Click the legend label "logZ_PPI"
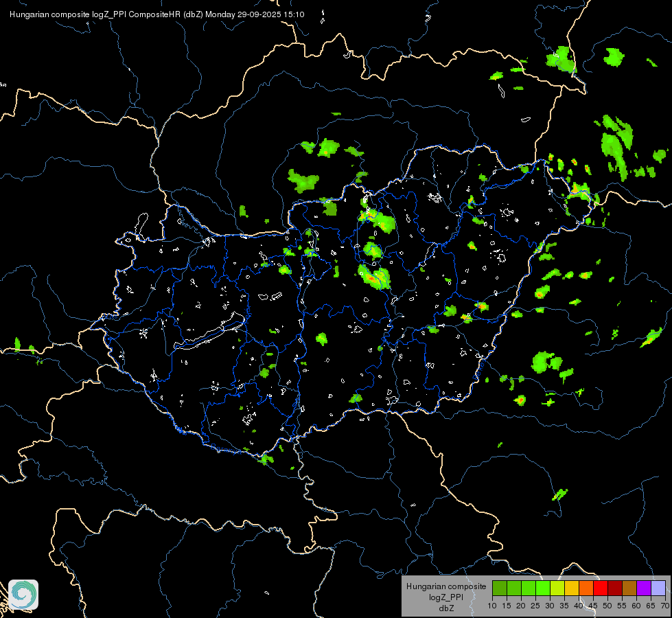 446,597
